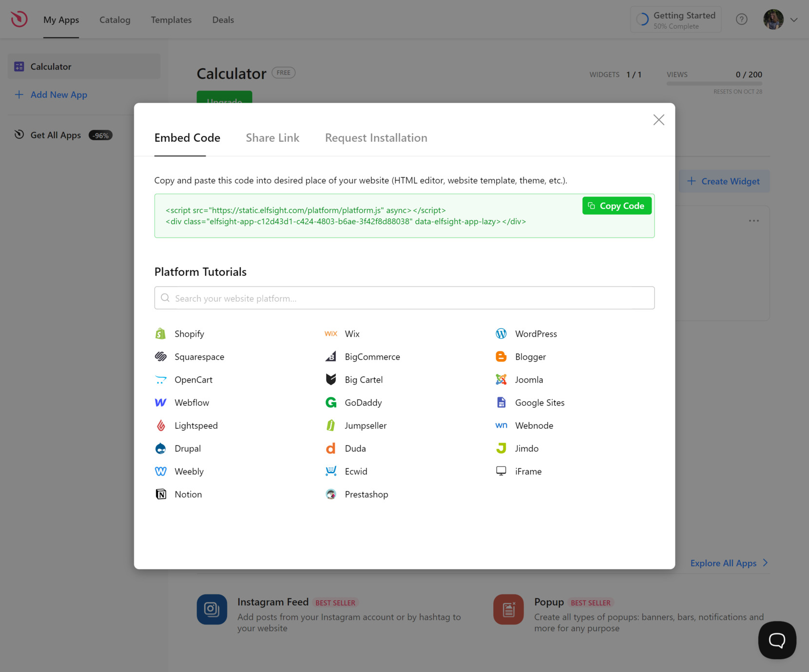Open the widget ellipsis options menu
Screen dimensions: 809x672
tap(753, 221)
